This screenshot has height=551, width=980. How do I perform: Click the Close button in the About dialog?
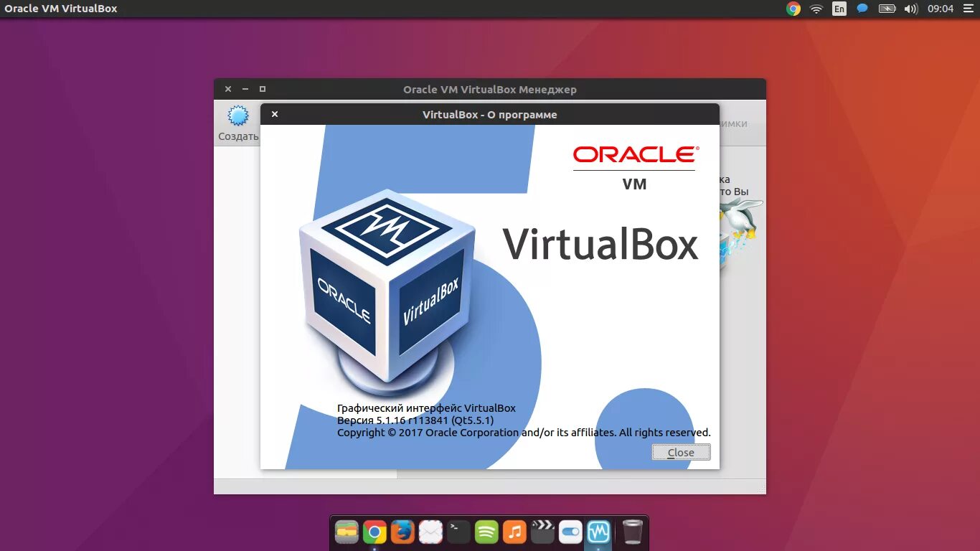[681, 452]
